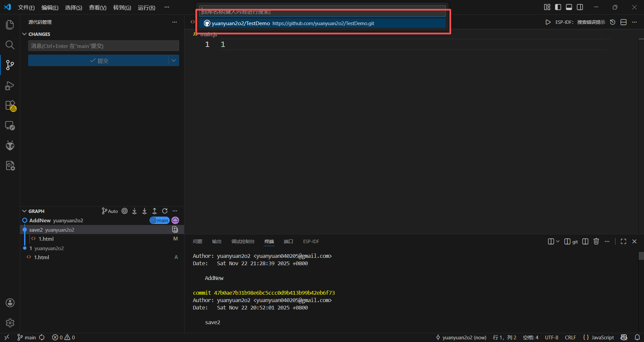Image resolution: width=644 pixels, height=342 pixels.
Task: Toggle the primary sidebar visibility
Action: pyautogui.click(x=558, y=7)
